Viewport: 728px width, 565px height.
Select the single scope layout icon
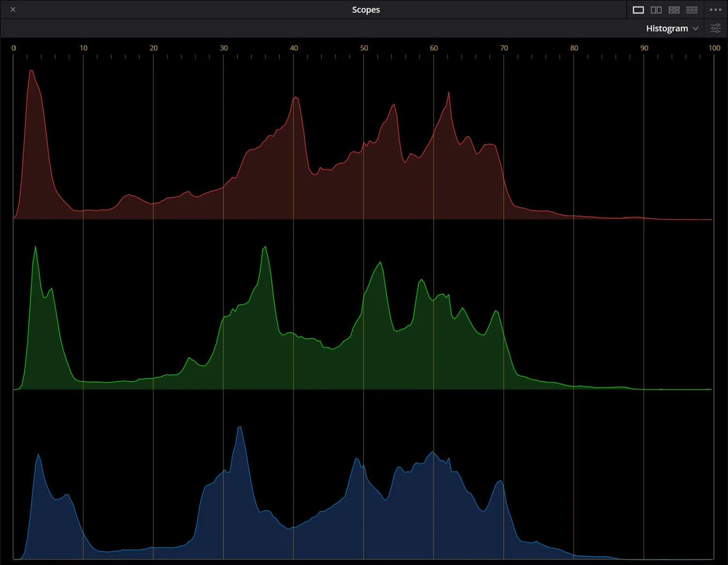[638, 9]
